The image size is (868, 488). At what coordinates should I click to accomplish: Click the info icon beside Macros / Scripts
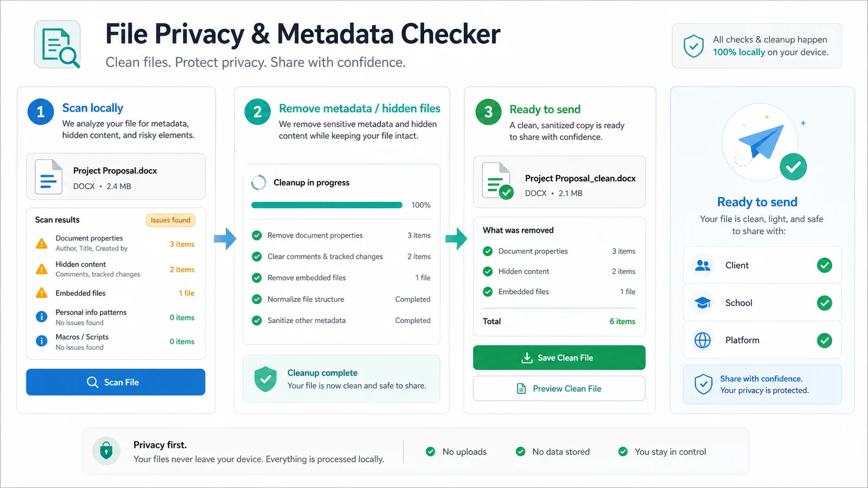point(41,341)
